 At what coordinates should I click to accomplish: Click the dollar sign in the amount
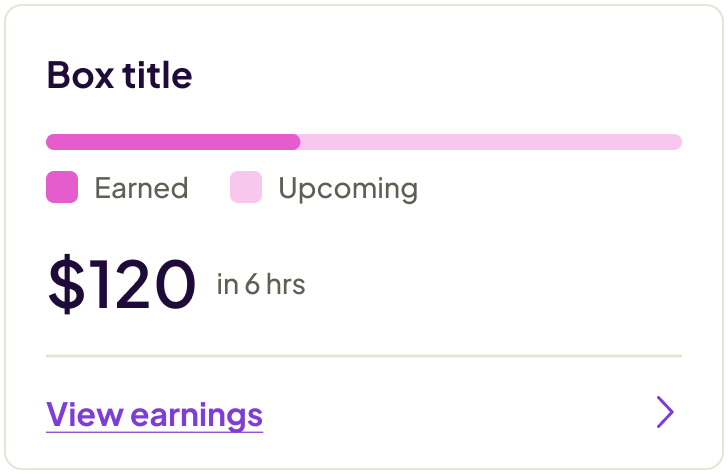click(x=66, y=284)
